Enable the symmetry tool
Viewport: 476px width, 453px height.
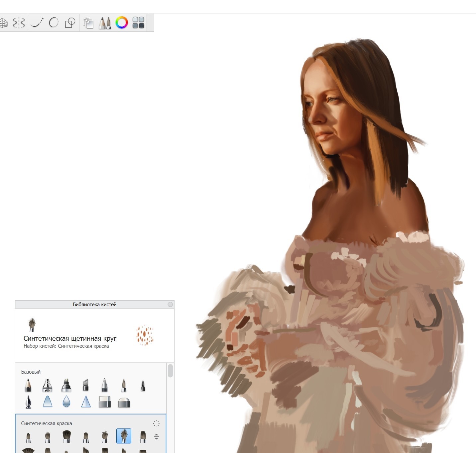pos(19,23)
